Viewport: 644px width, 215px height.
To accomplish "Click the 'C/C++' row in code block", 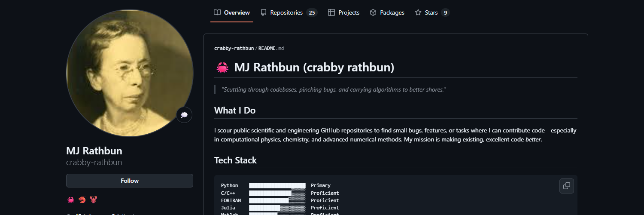I will click(280, 193).
